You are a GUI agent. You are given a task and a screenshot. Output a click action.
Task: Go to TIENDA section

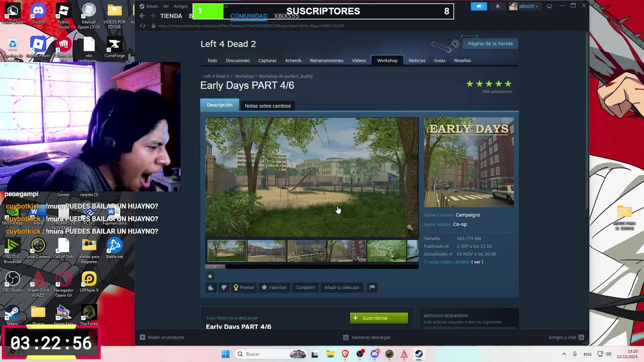[x=171, y=16]
